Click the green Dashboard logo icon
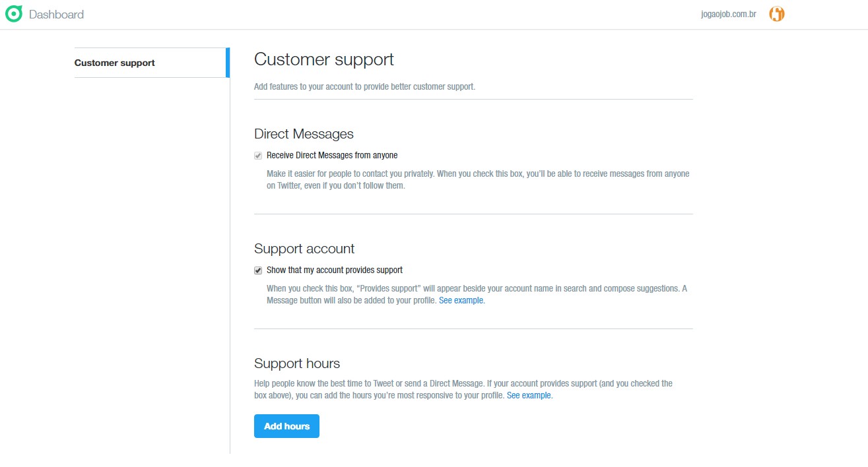Image resolution: width=868 pixels, height=467 pixels. coord(13,14)
